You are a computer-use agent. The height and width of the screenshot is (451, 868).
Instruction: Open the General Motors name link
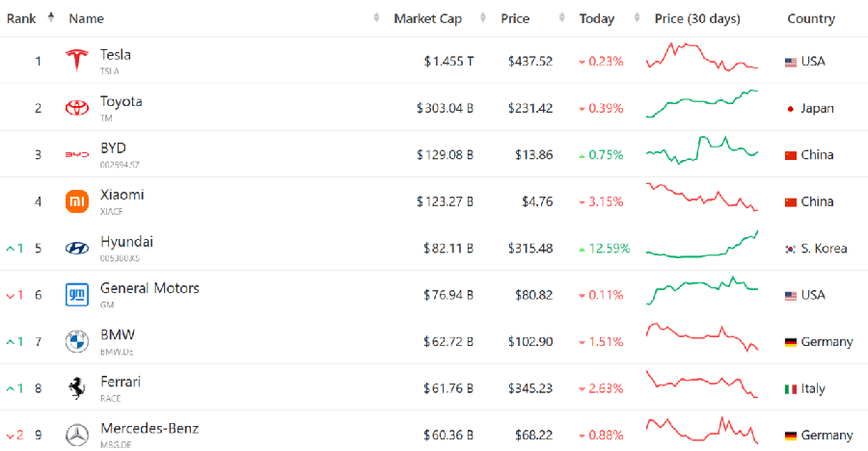149,288
